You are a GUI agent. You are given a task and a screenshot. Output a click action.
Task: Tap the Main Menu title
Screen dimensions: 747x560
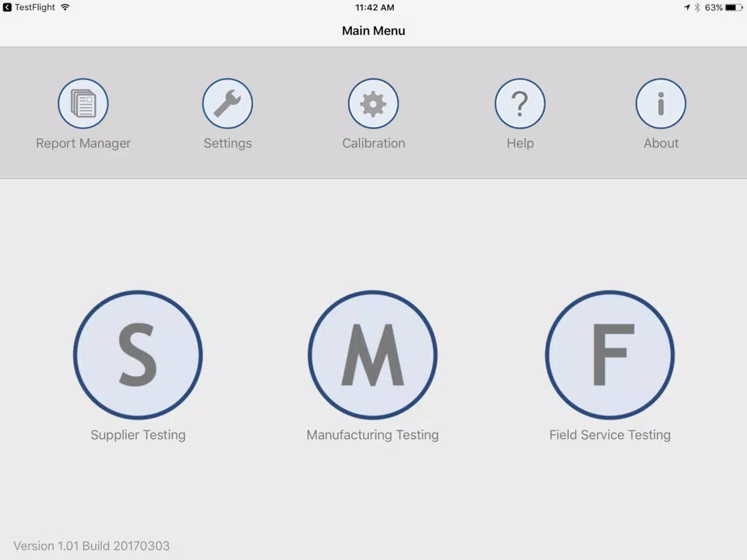point(373,30)
